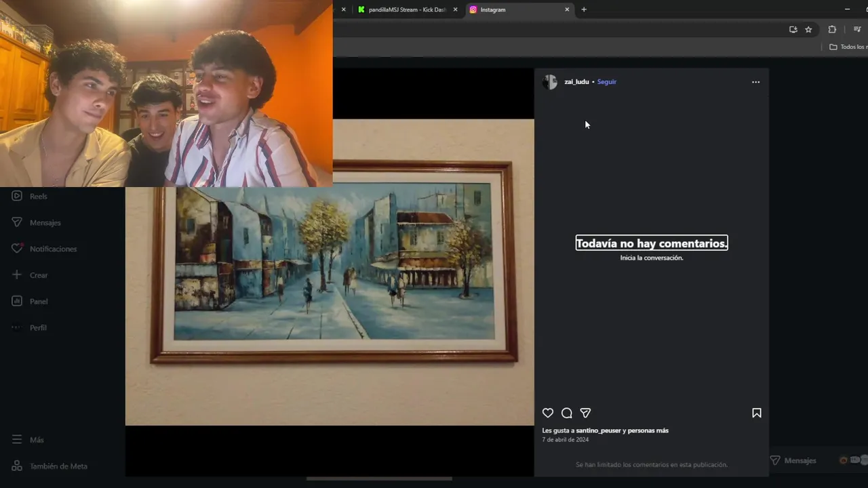Close the pandillaMSJ Stream Kick tab
Viewport: 868px width, 488px height.
[455, 9]
